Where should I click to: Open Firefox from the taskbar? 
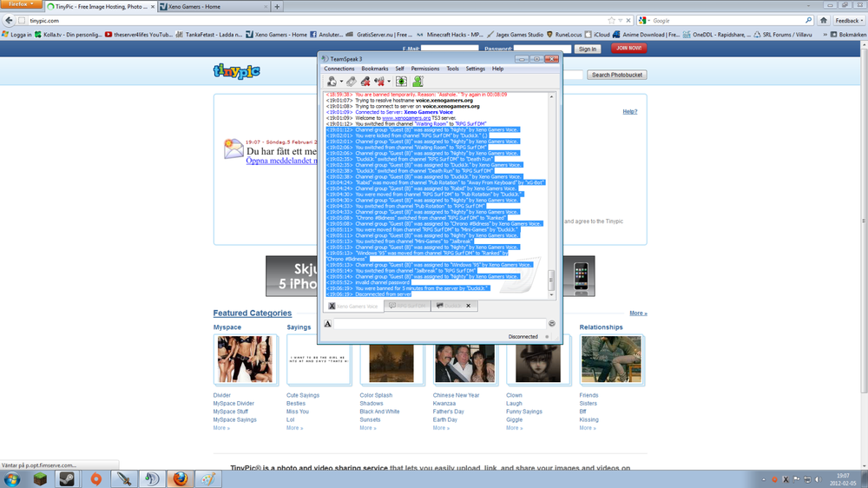[180, 479]
